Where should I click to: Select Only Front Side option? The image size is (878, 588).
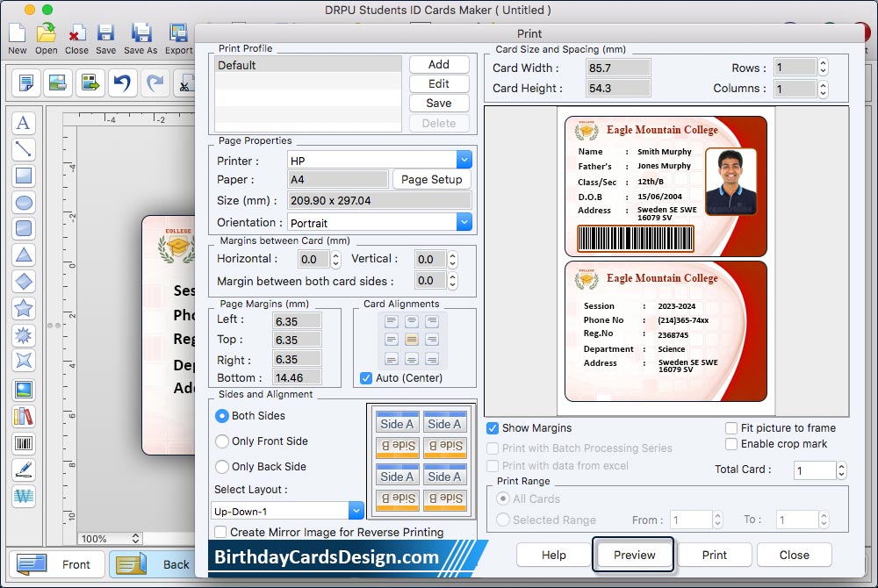click(222, 441)
